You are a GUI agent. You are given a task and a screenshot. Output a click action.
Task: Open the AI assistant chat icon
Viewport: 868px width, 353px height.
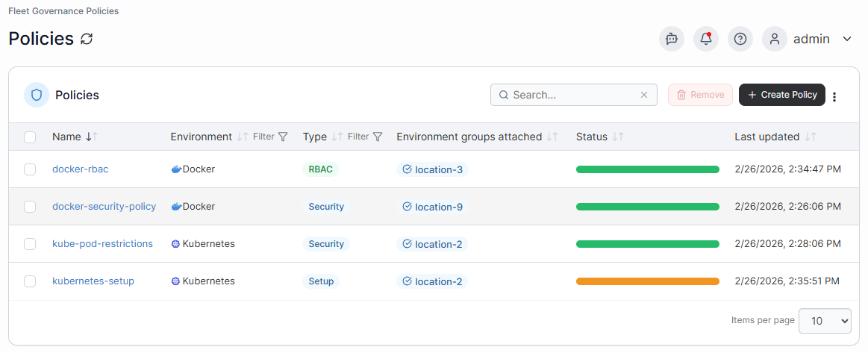coord(672,39)
